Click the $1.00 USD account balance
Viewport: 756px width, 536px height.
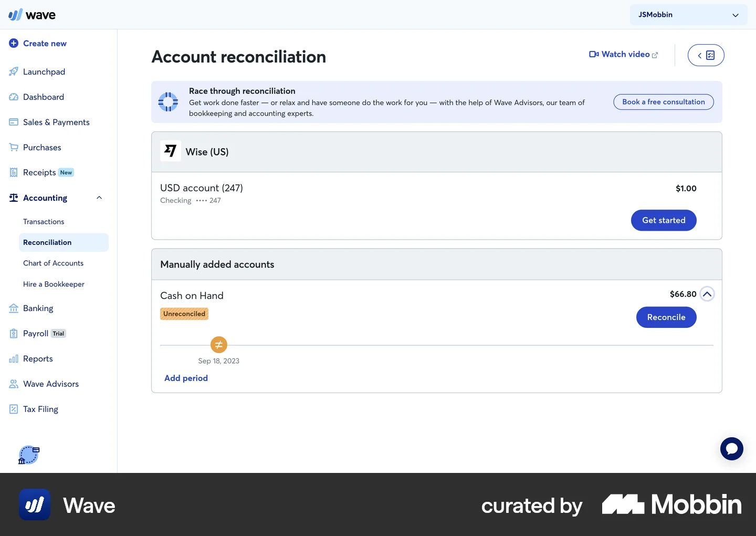point(686,189)
